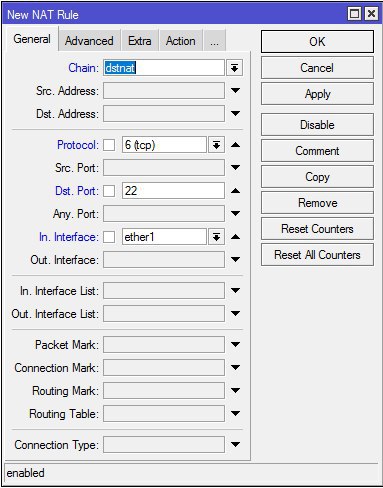Cancel the new NAT rule
The height and width of the screenshot is (488, 383).
tap(317, 68)
